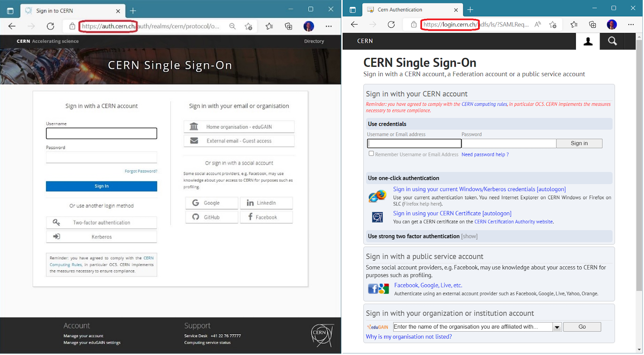644x355 pixels.
Task: Click Forgot Password? link
Action: click(141, 171)
